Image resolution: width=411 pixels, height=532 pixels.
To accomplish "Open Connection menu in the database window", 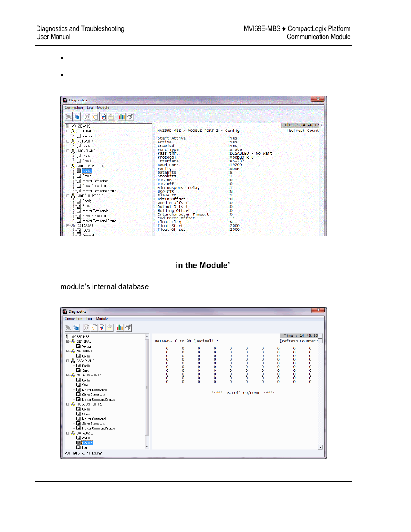I will (x=74, y=319).
